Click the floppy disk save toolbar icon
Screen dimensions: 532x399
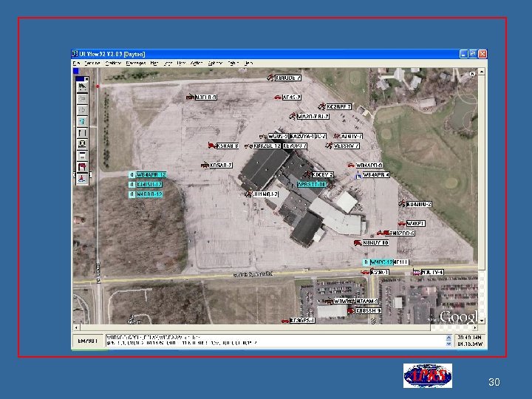82,155
